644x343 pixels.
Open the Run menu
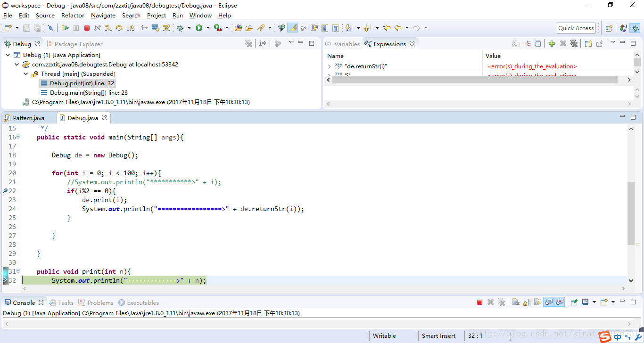[178, 15]
